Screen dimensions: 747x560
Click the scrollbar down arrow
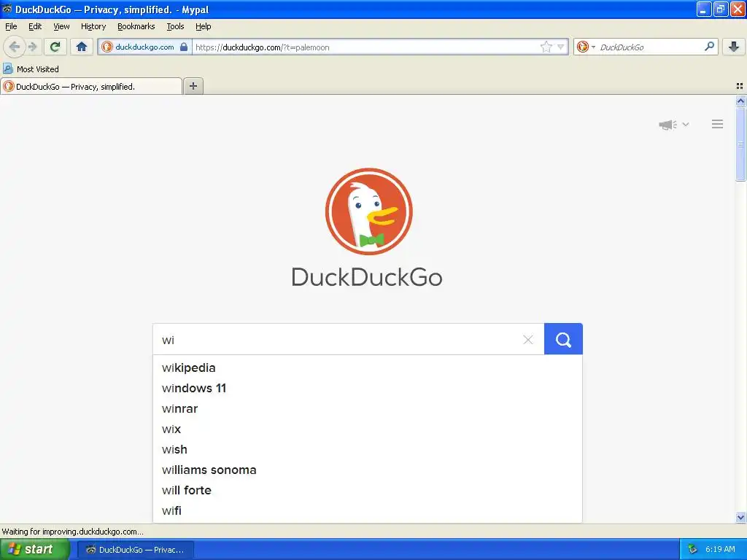[740, 517]
